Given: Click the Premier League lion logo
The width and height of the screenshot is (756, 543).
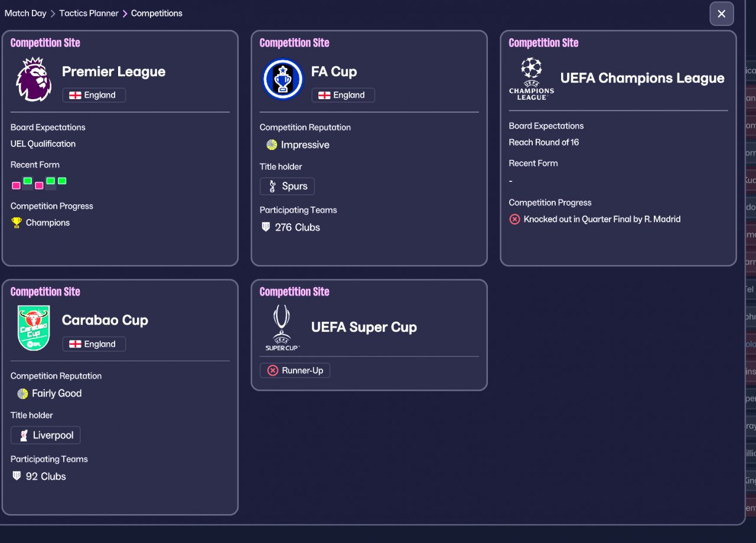Looking at the screenshot, I should [x=34, y=80].
